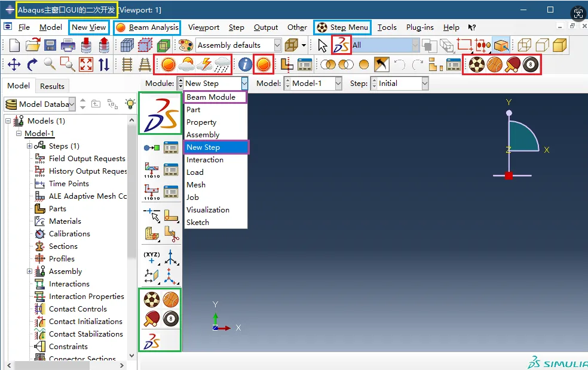
Task: Click the Create datum point (XYZ) tool
Action: pyautogui.click(x=152, y=257)
